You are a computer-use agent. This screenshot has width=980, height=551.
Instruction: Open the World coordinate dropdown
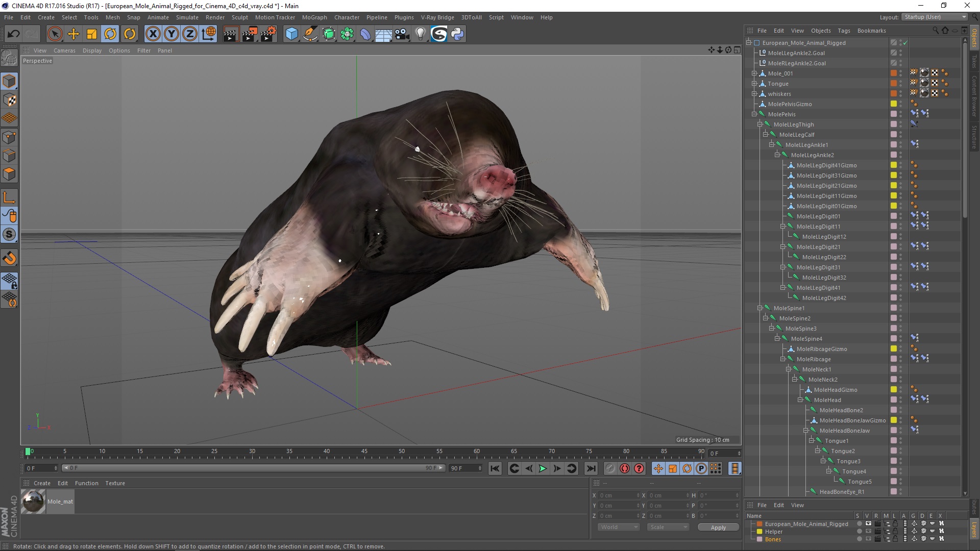pyautogui.click(x=619, y=527)
